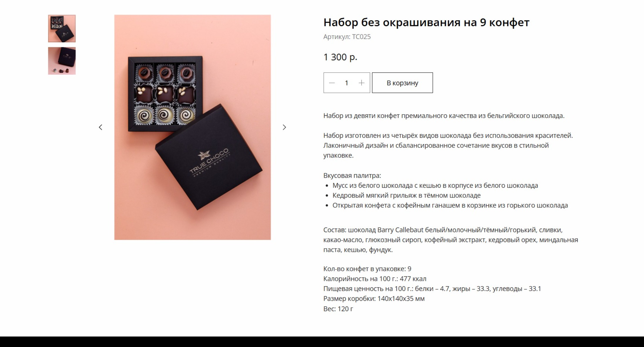Open the main chocolate box photo
644x347 pixels.
pyautogui.click(x=192, y=127)
